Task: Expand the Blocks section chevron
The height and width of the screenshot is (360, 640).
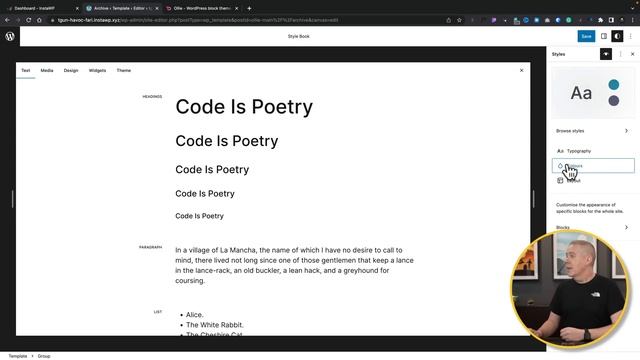Action: tap(626, 227)
